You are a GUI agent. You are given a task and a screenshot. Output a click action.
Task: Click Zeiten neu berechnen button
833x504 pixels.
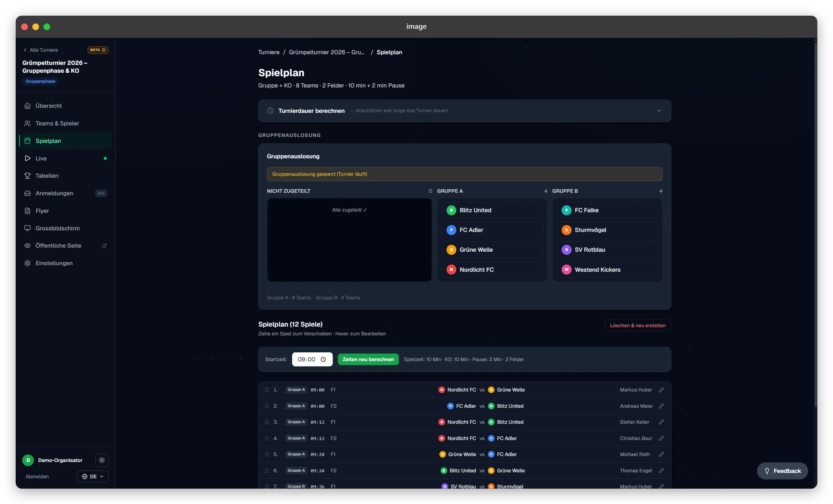(x=368, y=359)
